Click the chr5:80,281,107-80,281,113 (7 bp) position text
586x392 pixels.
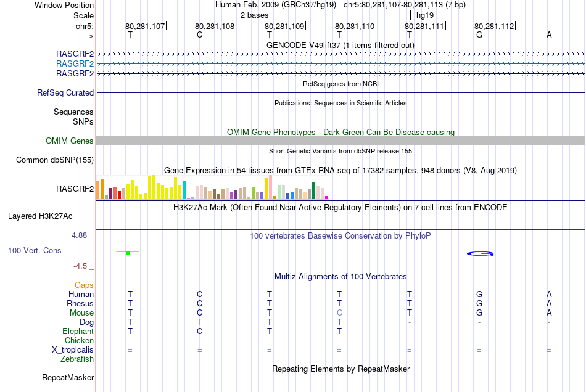pyautogui.click(x=405, y=5)
